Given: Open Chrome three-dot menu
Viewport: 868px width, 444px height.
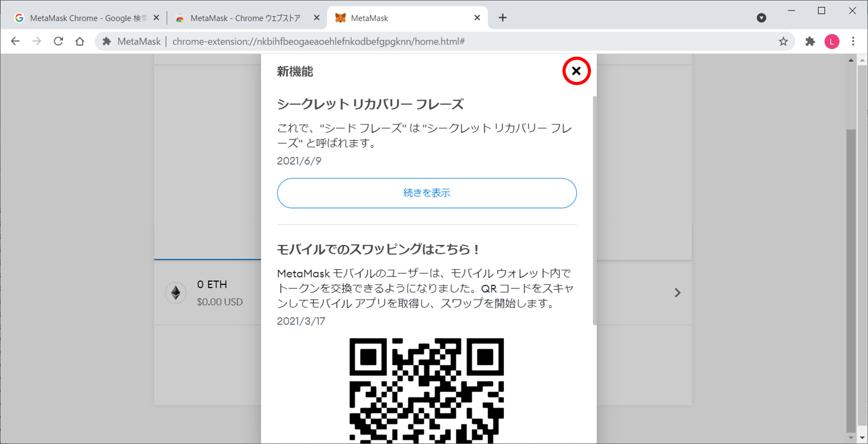Looking at the screenshot, I should tap(853, 41).
